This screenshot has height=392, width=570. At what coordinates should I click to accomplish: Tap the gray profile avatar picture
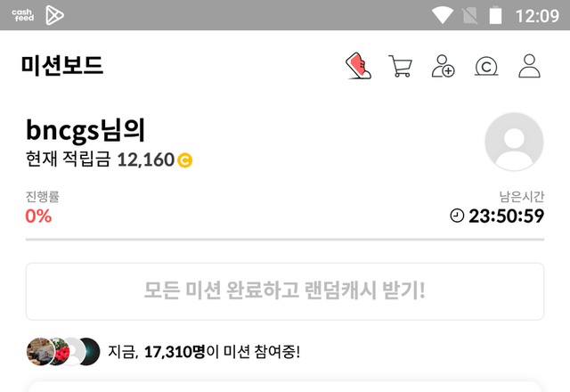(514, 142)
